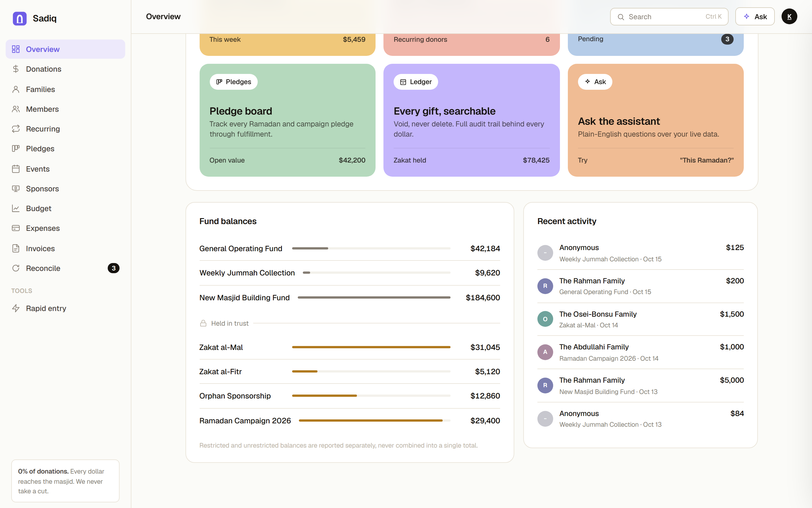Click the Invoices document icon
This screenshot has width=812, height=508.
click(16, 248)
